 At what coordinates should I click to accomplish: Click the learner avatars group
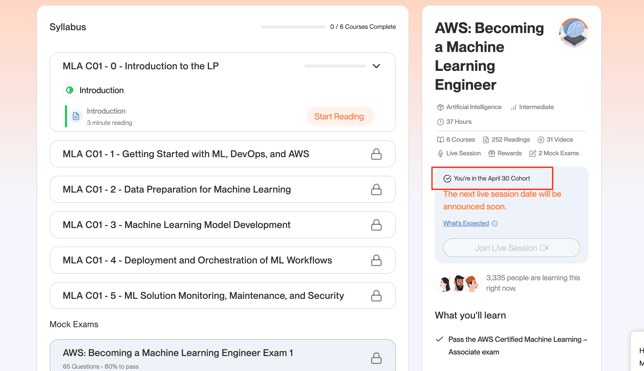point(458,283)
